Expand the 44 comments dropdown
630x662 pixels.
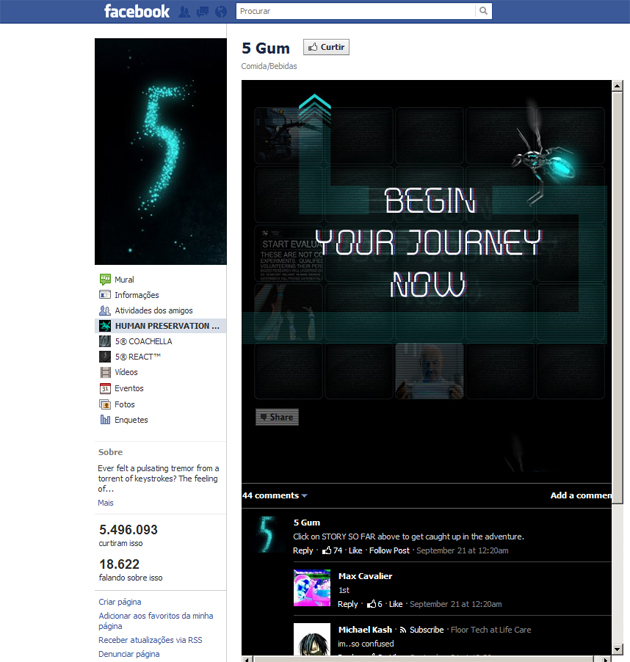[x=274, y=496]
